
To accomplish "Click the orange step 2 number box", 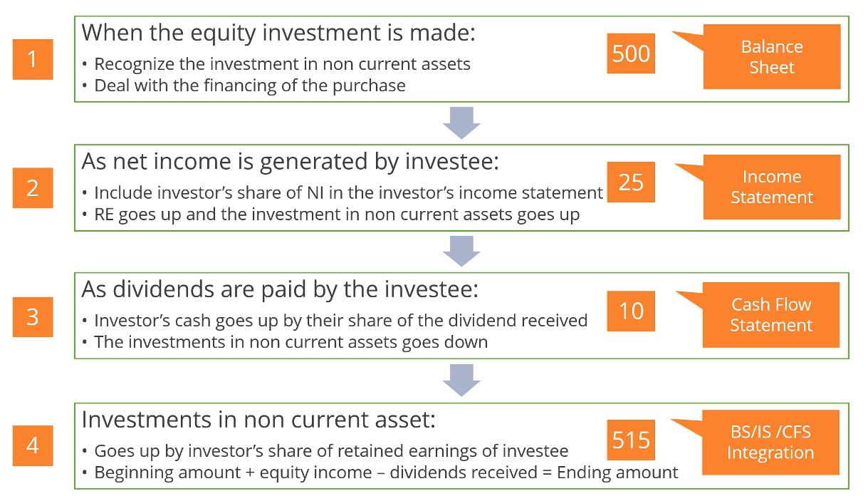I will pos(33,188).
